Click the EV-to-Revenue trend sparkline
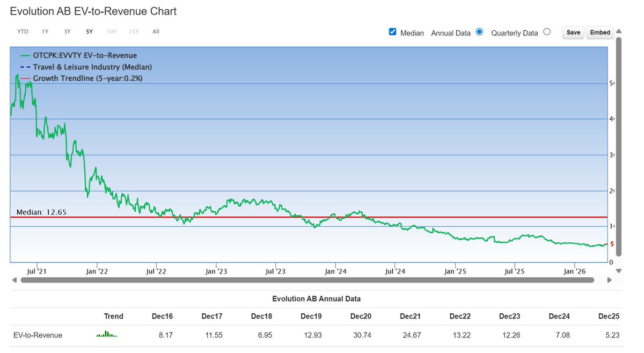This screenshot has height=353, width=644. click(106, 335)
